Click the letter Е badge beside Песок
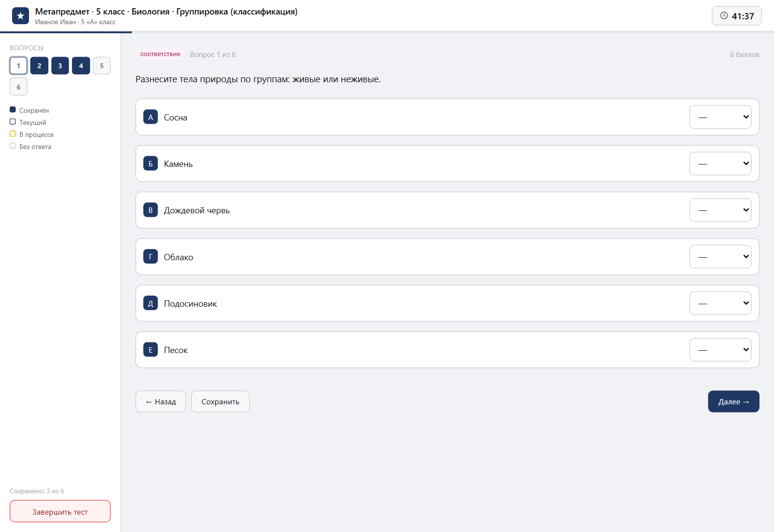This screenshot has height=532, width=774. (150, 350)
